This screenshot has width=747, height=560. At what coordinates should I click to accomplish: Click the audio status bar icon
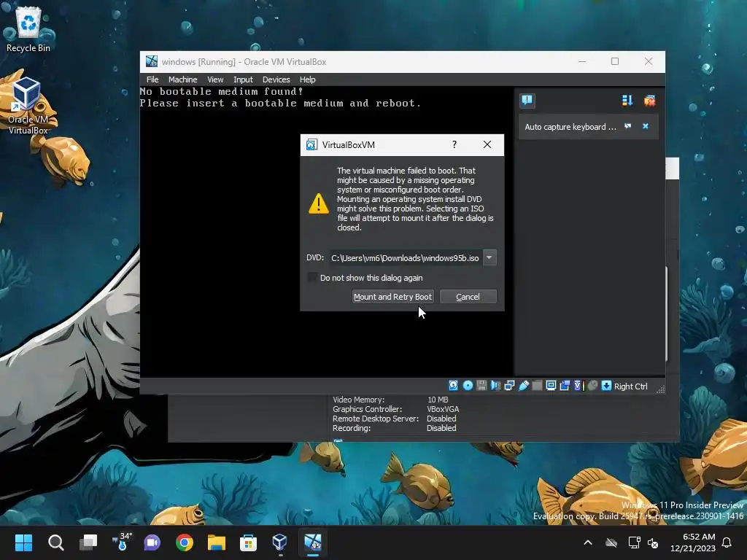tap(495, 386)
